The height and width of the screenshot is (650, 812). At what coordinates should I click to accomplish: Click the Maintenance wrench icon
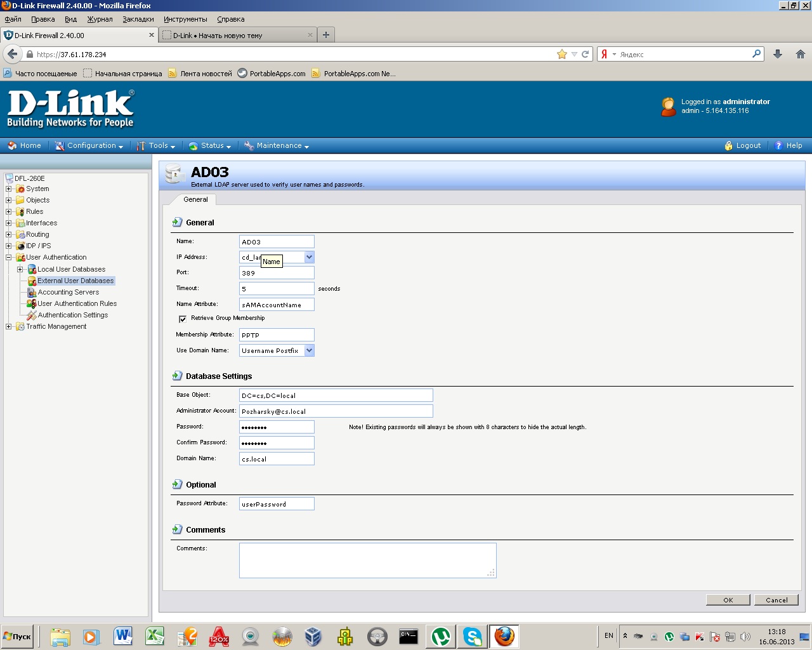249,146
